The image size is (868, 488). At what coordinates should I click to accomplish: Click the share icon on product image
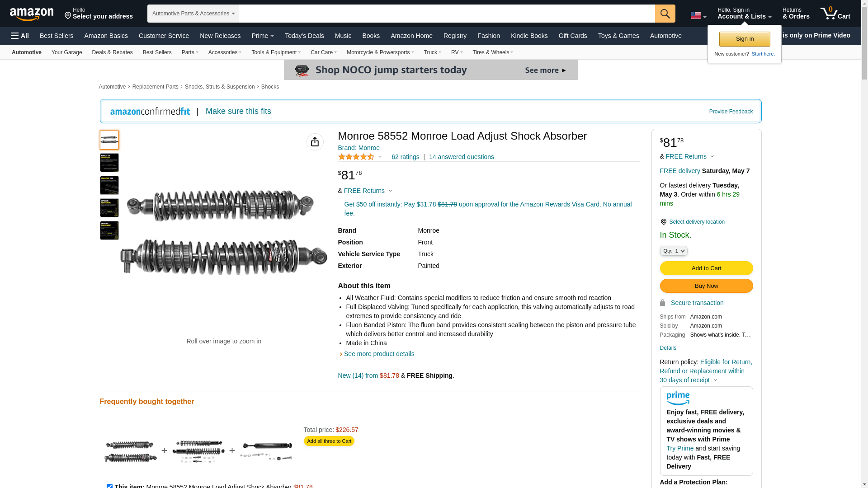[x=315, y=142]
